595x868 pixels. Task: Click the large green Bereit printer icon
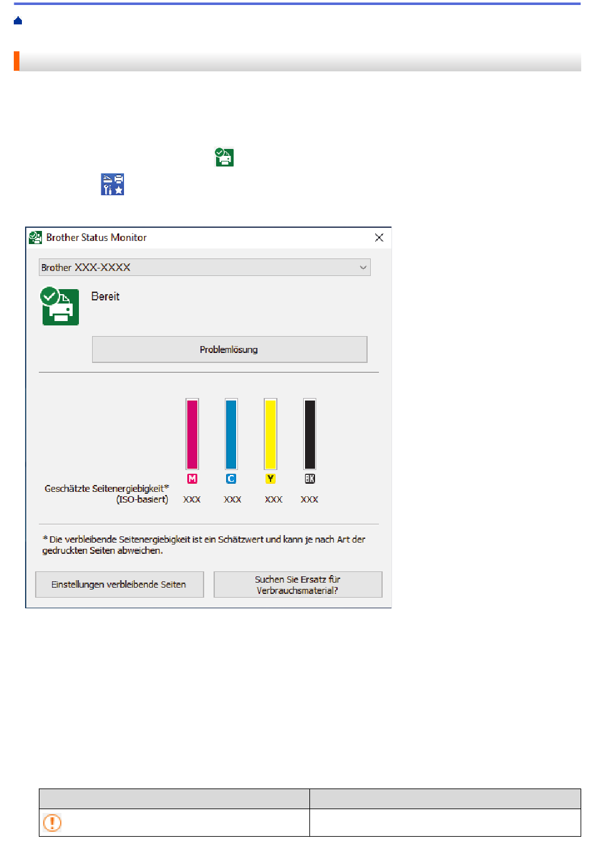[60, 306]
